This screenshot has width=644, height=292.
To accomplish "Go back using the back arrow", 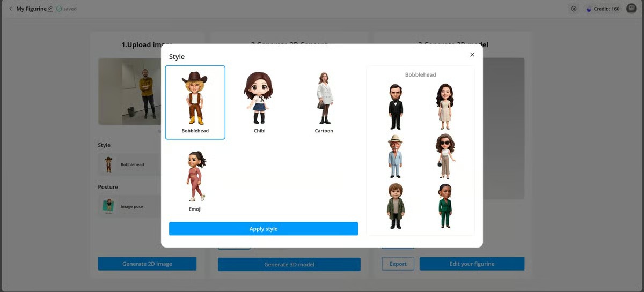I will pos(10,9).
